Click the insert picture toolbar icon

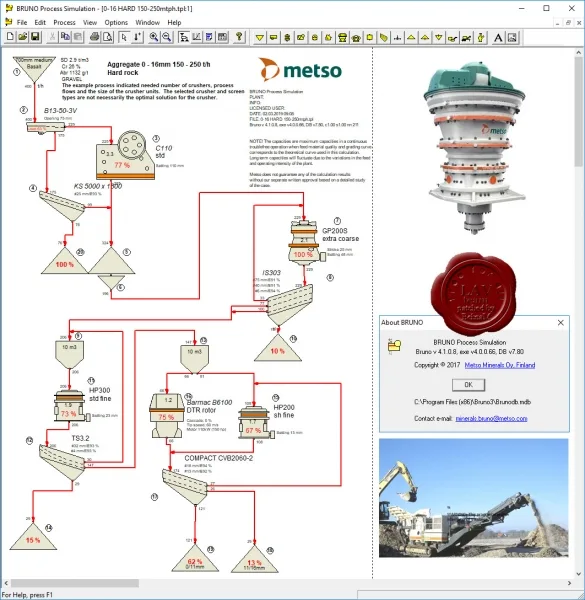pyautogui.click(x=512, y=38)
